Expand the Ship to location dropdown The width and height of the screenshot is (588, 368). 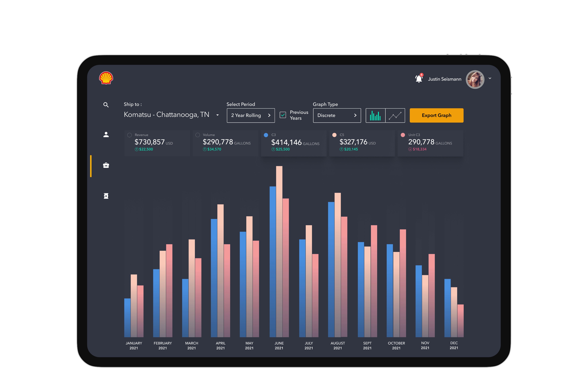[x=218, y=115]
